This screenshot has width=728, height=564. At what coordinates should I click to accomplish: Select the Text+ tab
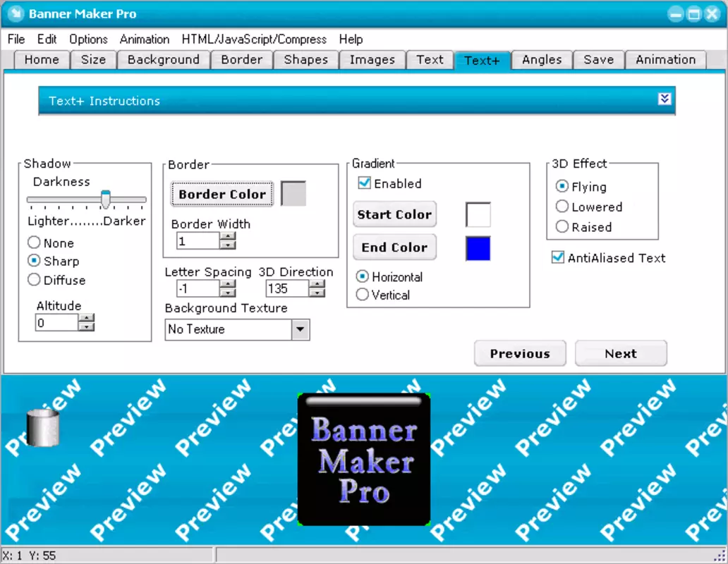tap(483, 61)
